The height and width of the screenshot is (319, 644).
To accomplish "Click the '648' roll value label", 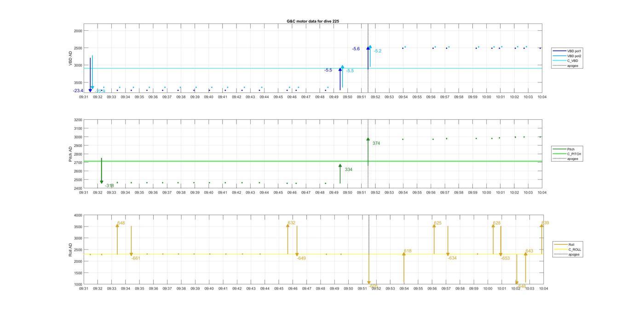I will [121, 223].
